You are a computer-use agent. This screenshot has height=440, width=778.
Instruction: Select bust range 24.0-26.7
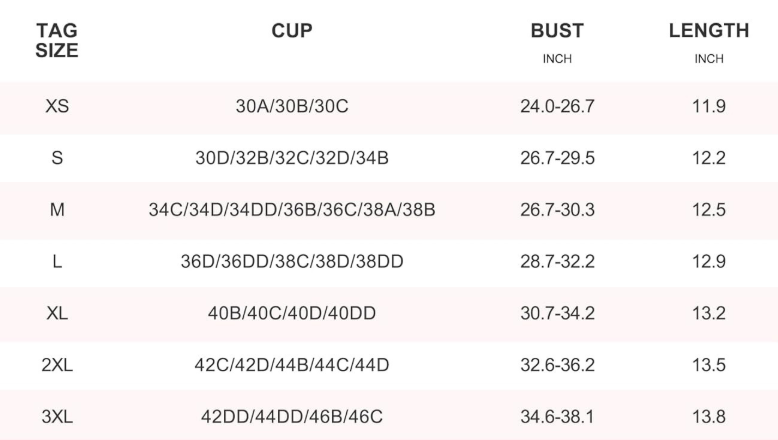(x=557, y=106)
